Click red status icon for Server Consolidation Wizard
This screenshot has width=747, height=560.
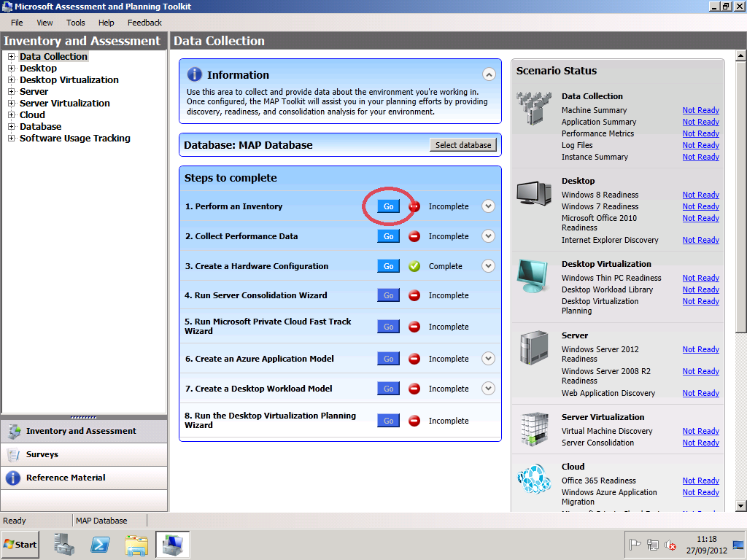414,295
